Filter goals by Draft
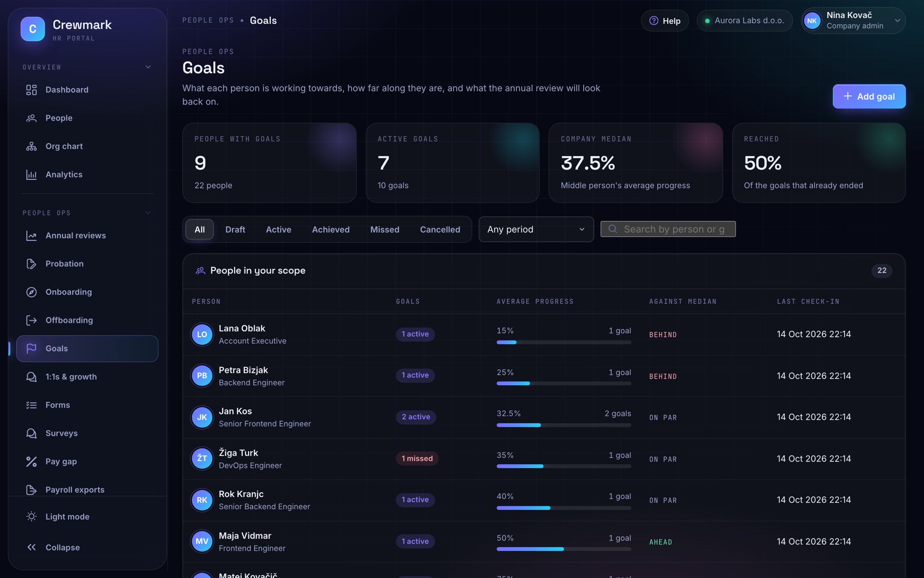Viewport: 924px width, 578px height. [235, 230]
